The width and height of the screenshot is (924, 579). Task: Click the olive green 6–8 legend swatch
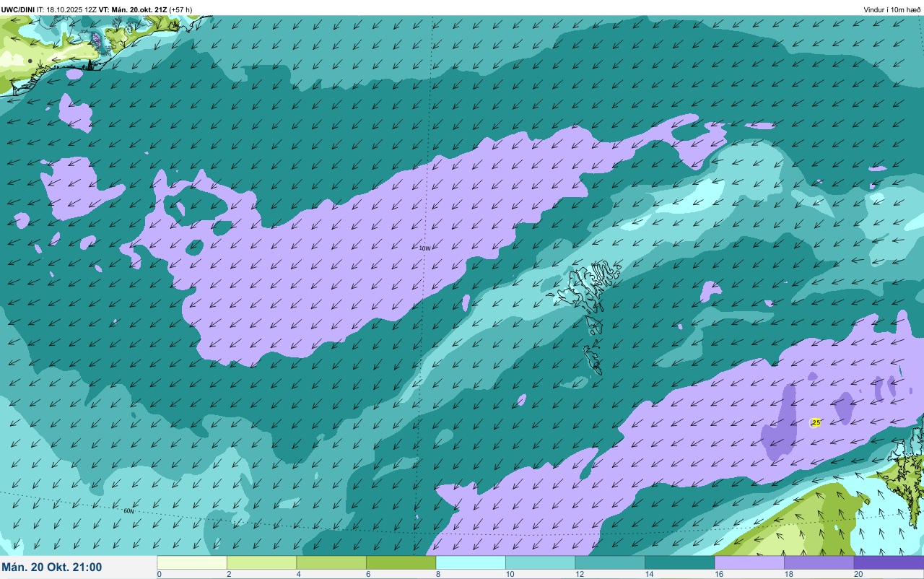coord(401,562)
